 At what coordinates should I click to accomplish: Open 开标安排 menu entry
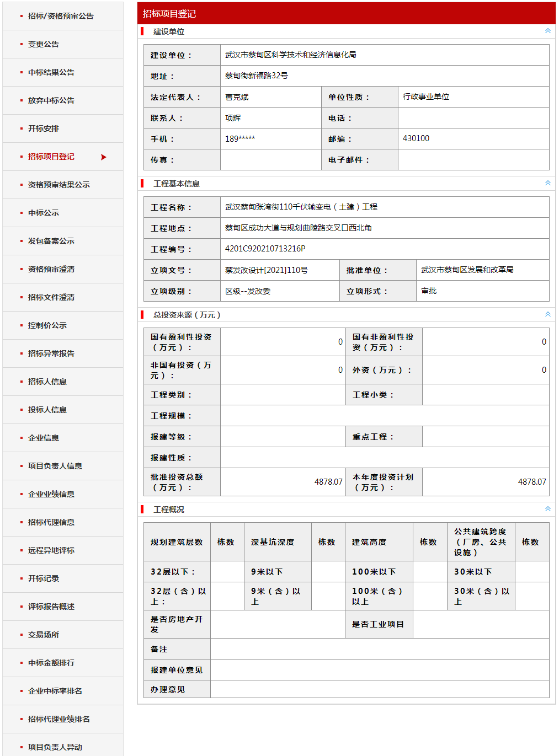click(44, 128)
